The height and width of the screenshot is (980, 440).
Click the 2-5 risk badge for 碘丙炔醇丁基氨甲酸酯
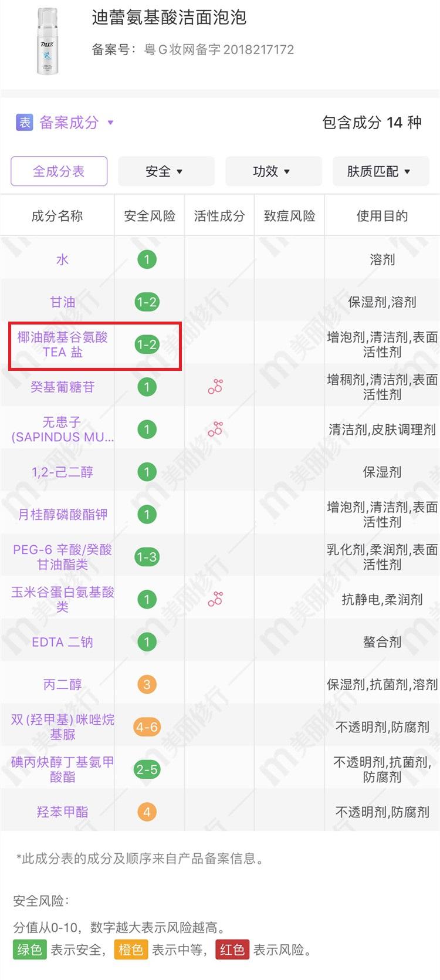click(x=147, y=769)
